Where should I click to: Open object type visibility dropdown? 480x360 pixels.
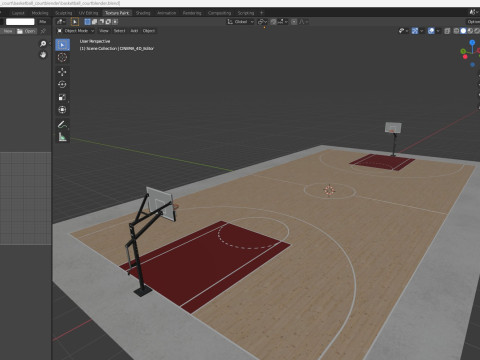pyautogui.click(x=403, y=31)
